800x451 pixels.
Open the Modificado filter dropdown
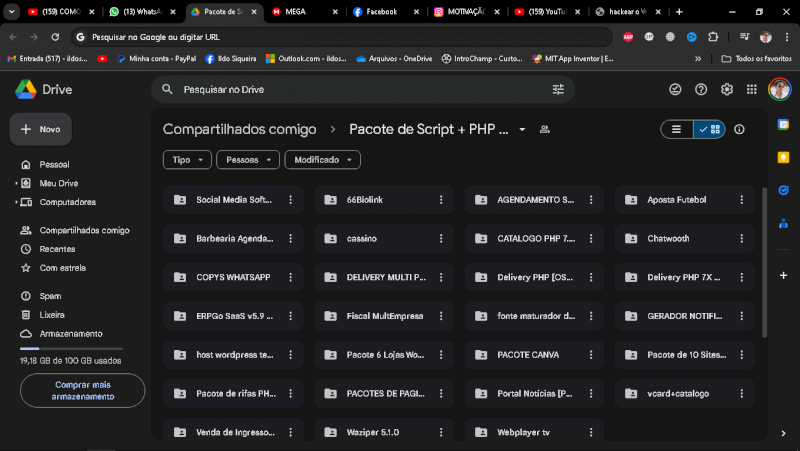pos(322,160)
